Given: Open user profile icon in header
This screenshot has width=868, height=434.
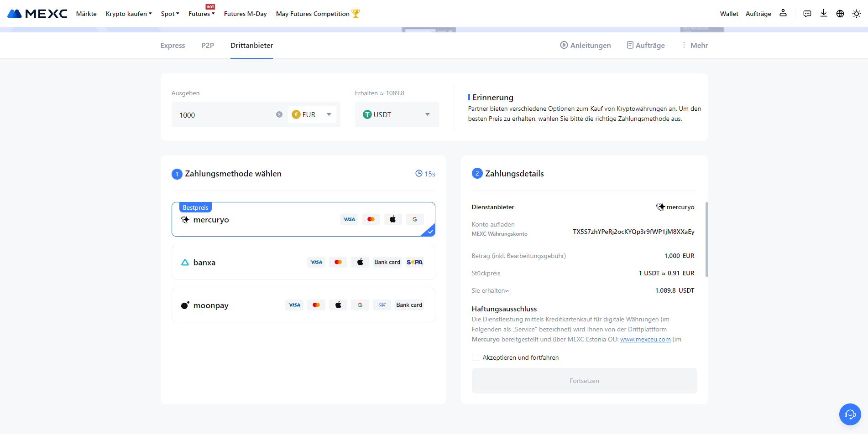Looking at the screenshot, I should [x=783, y=13].
